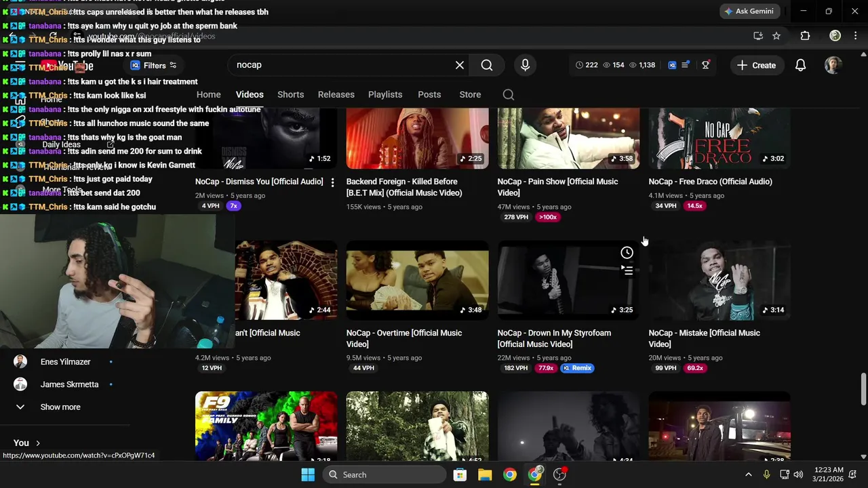Select the Videos channel tab
This screenshot has width=868, height=488.
250,95
